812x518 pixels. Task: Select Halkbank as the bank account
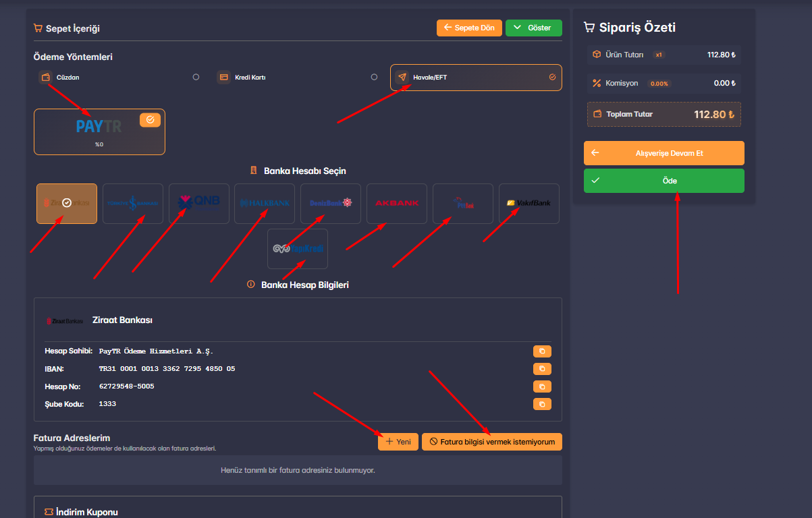(x=265, y=203)
